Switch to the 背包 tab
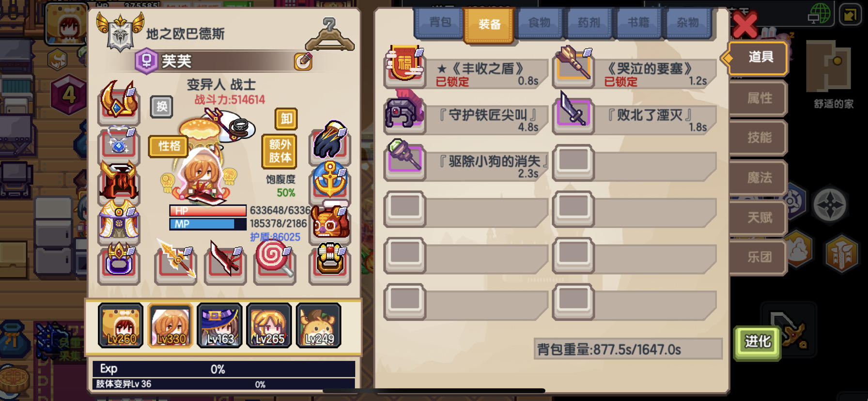Image resolution: width=868 pixels, height=401 pixels. [440, 23]
